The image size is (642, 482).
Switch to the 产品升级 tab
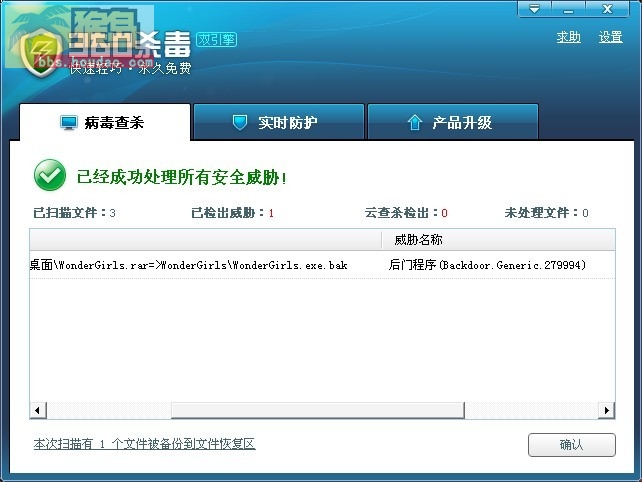[453, 122]
